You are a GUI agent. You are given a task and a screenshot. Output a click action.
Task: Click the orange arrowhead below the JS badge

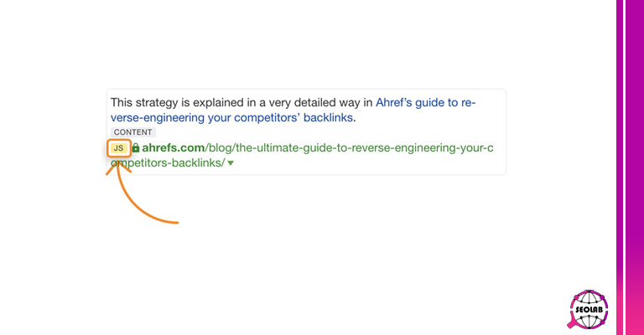click(x=117, y=167)
